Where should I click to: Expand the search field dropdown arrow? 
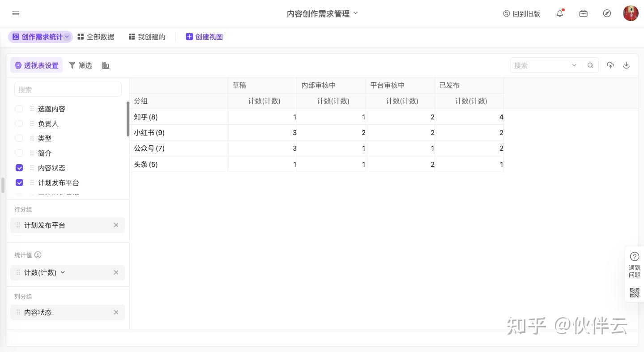point(574,65)
